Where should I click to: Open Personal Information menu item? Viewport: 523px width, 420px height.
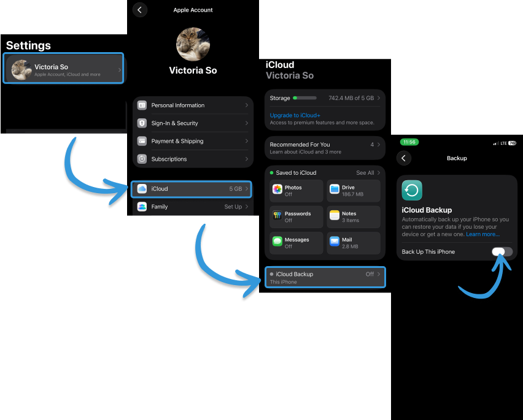coord(193,105)
